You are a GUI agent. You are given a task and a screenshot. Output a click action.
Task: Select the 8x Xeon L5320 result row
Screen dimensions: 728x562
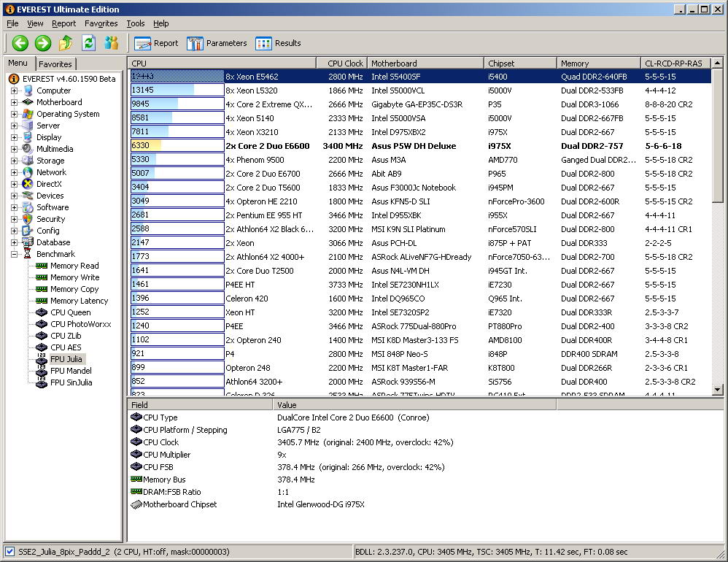420,90
